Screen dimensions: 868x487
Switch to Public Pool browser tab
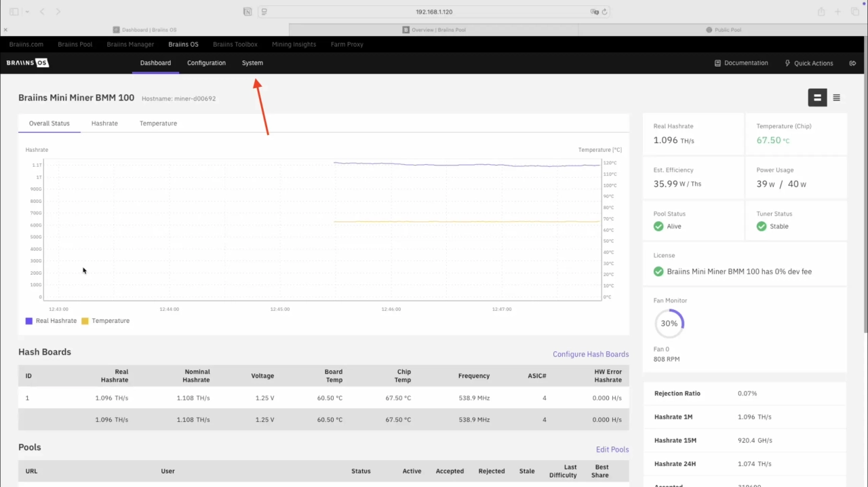point(723,30)
